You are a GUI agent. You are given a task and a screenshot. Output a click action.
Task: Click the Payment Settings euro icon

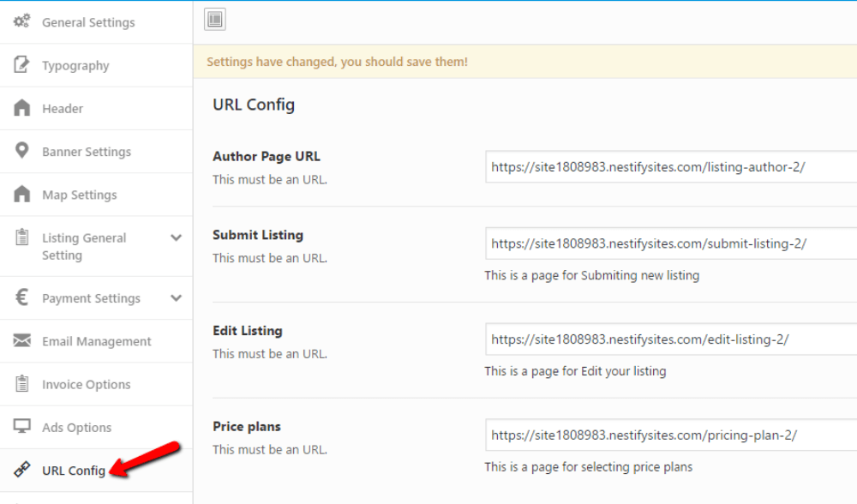[x=22, y=297]
